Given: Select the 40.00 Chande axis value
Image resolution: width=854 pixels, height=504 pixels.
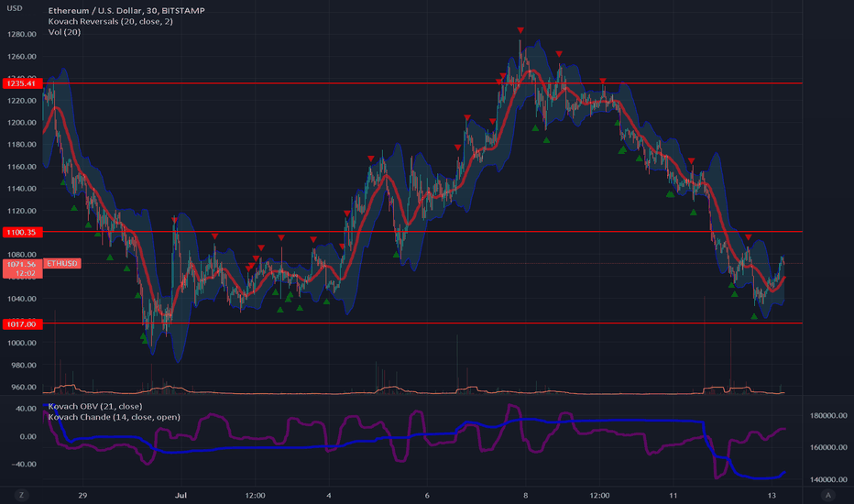Looking at the screenshot, I should click(x=27, y=408).
